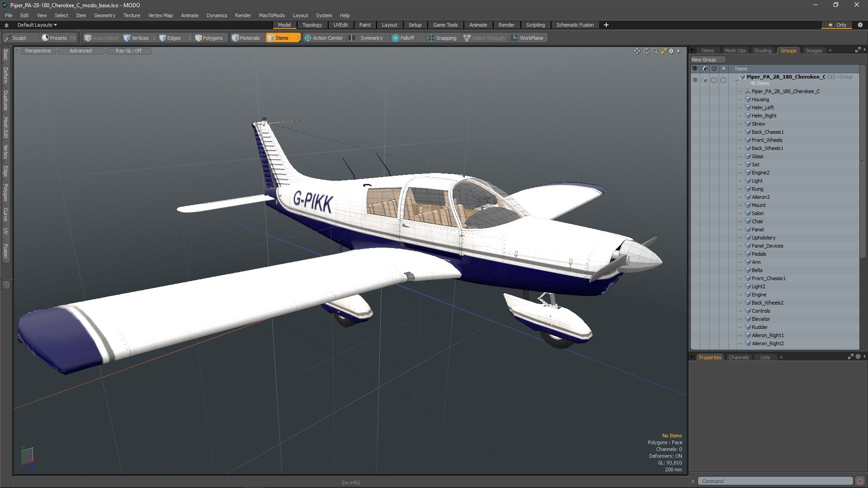This screenshot has width=868, height=488.
Task: Click inside the Command input field
Action: point(775,481)
